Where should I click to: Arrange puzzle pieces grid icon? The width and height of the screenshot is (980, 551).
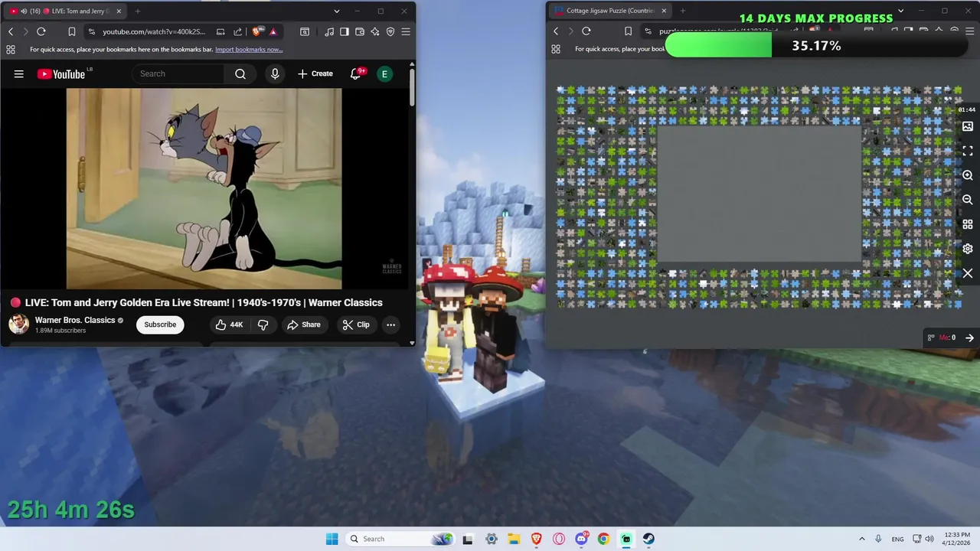(968, 224)
